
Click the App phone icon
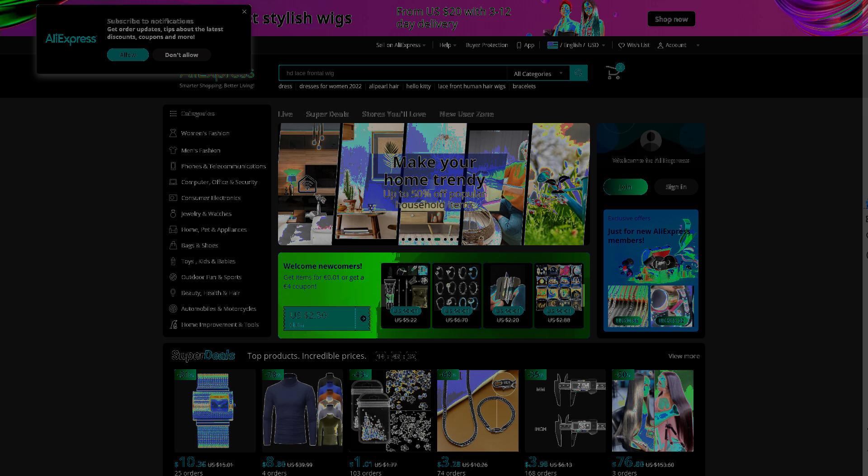point(519,45)
